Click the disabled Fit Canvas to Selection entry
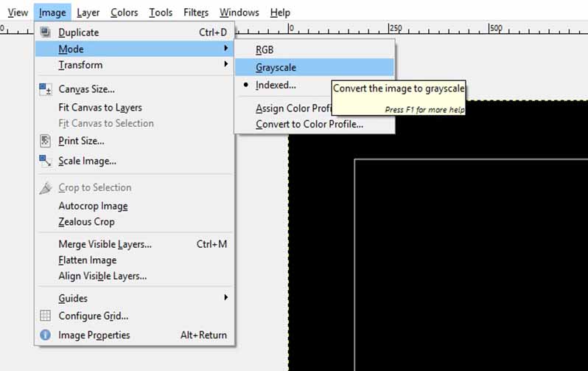 pos(134,123)
